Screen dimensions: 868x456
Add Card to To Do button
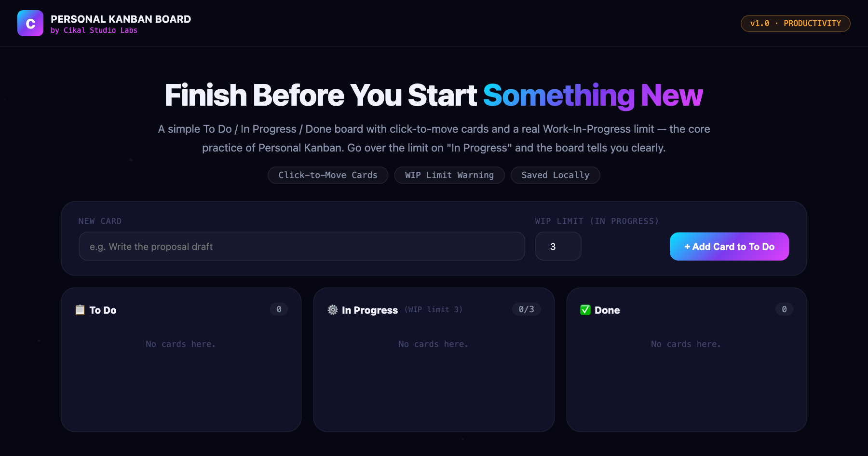(729, 247)
